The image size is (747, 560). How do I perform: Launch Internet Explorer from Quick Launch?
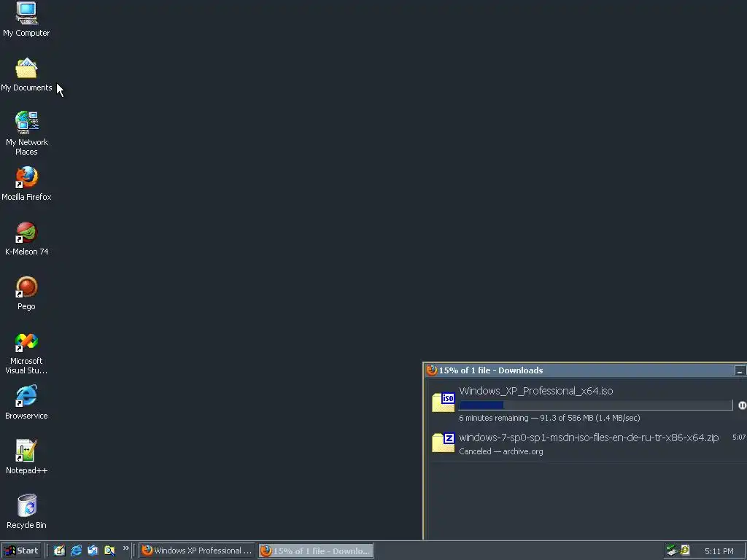pos(76,551)
